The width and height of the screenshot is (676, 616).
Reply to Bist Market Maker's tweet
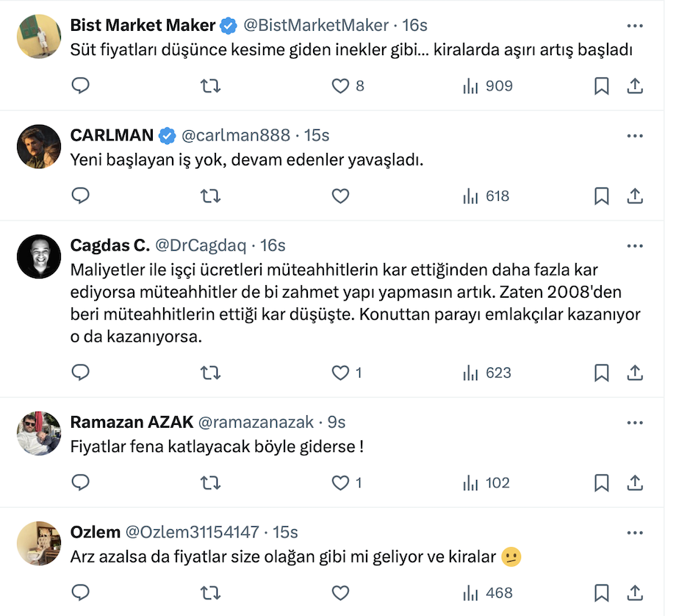click(81, 86)
